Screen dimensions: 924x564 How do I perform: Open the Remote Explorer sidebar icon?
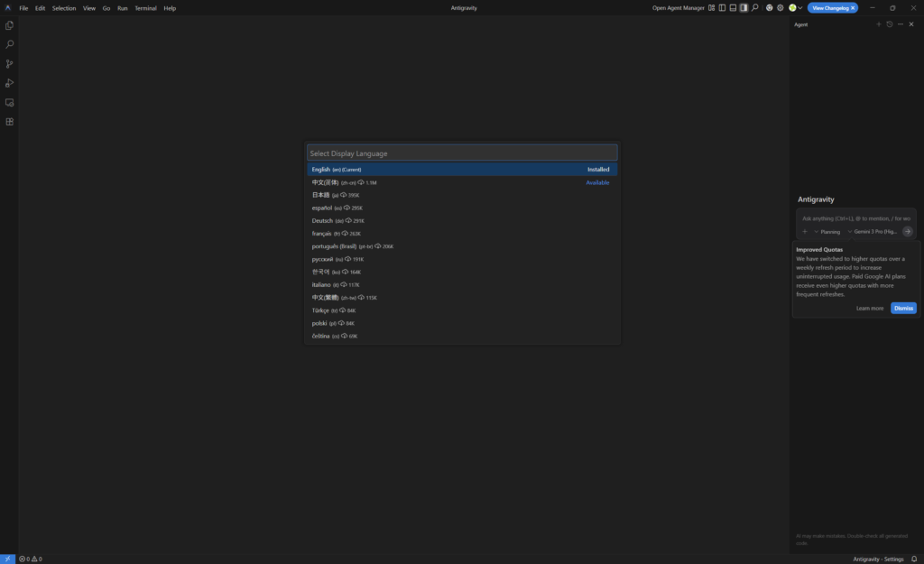coord(10,103)
